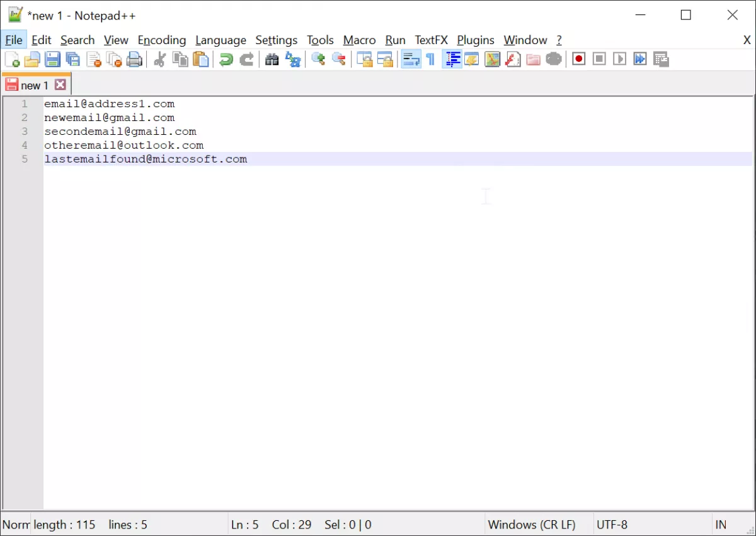
Task: Open the Plugins menu
Action: 475,40
